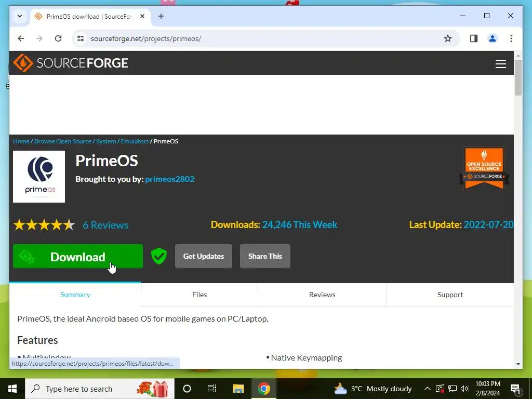
Task: Select the Summary tab
Action: (75, 295)
